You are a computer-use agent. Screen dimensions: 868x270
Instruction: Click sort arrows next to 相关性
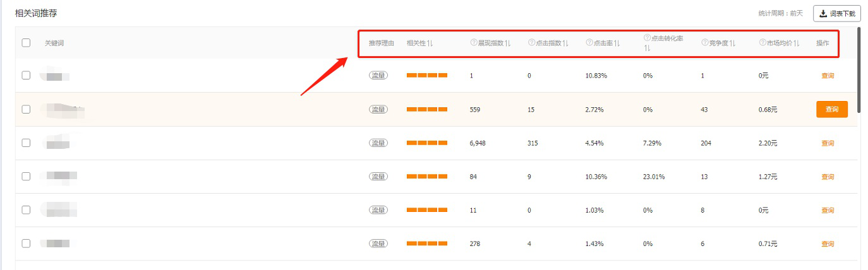coord(430,43)
